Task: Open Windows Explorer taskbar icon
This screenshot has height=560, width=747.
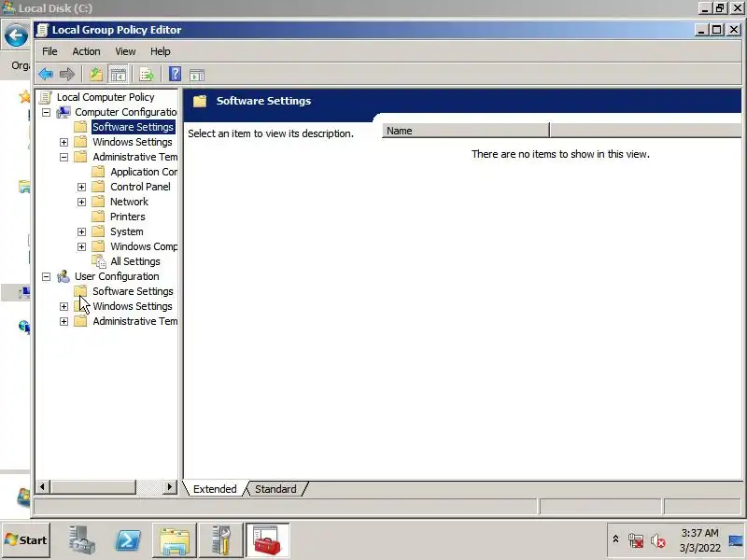Action: click(175, 540)
